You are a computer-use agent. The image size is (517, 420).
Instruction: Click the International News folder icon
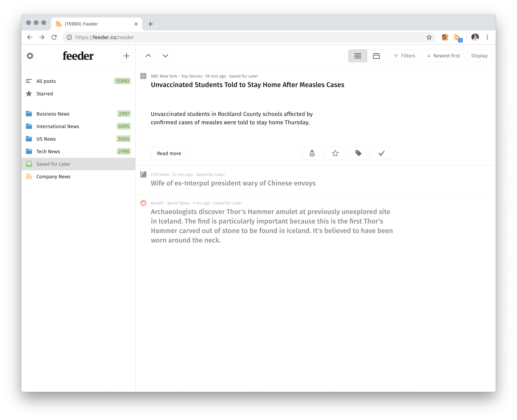[29, 126]
